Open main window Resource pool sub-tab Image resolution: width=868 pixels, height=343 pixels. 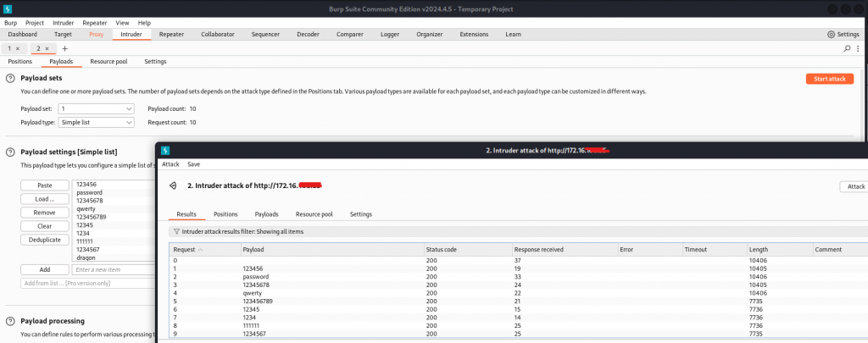click(x=108, y=62)
